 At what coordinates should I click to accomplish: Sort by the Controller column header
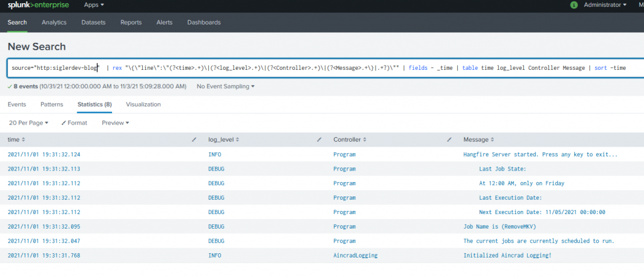pos(350,140)
